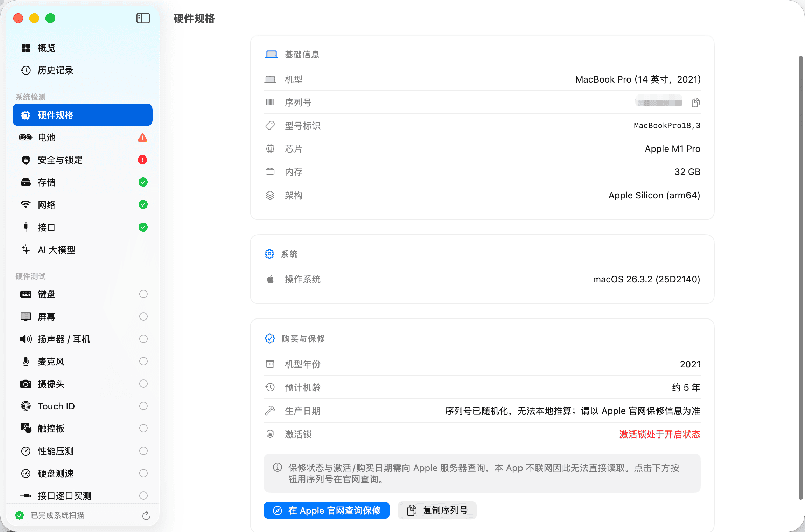Click the green shield scan-complete icon
This screenshot has height=532, width=805.
20,515
